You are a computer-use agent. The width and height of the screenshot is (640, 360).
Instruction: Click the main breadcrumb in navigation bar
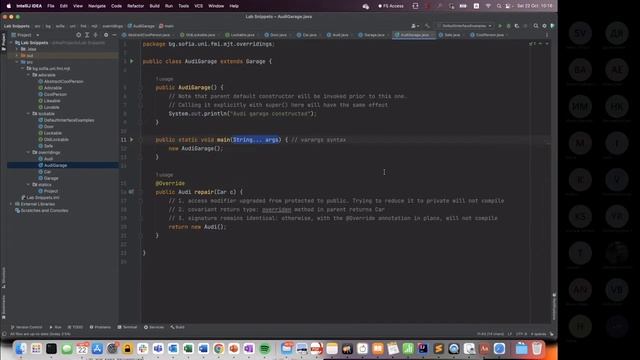167,26
